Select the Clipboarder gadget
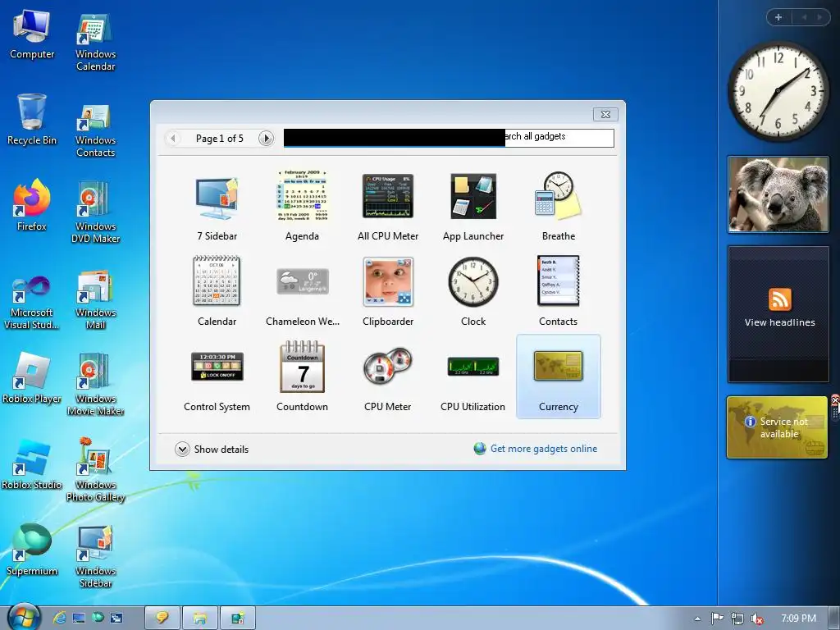 click(388, 291)
